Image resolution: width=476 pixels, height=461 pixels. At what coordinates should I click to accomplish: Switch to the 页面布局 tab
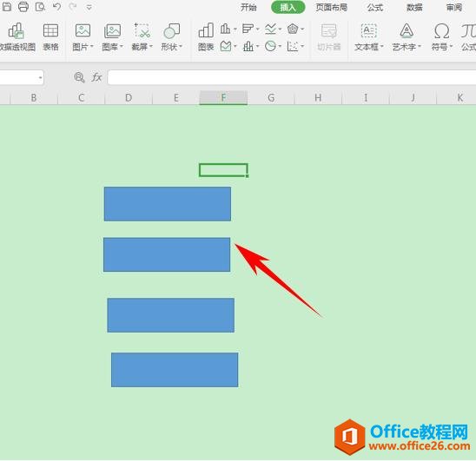(x=332, y=7)
